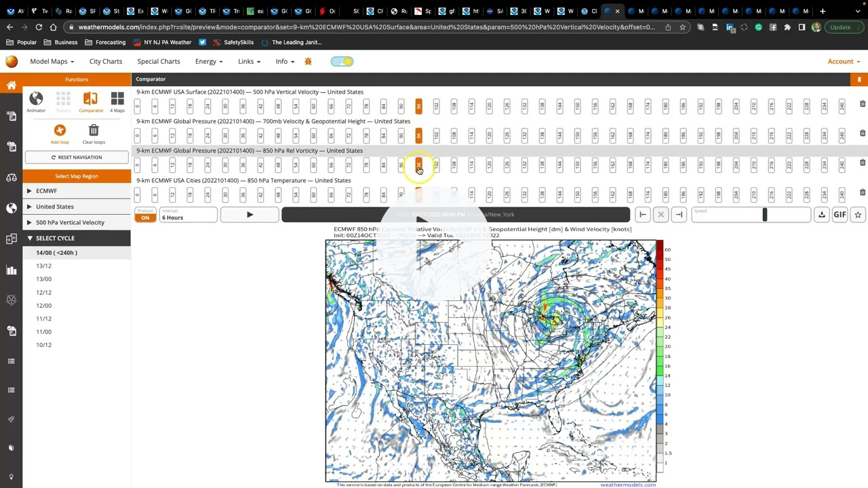The image size is (868, 488).
Task: Select hour 240 in 850 hPa Temperature row
Action: [x=842, y=195]
